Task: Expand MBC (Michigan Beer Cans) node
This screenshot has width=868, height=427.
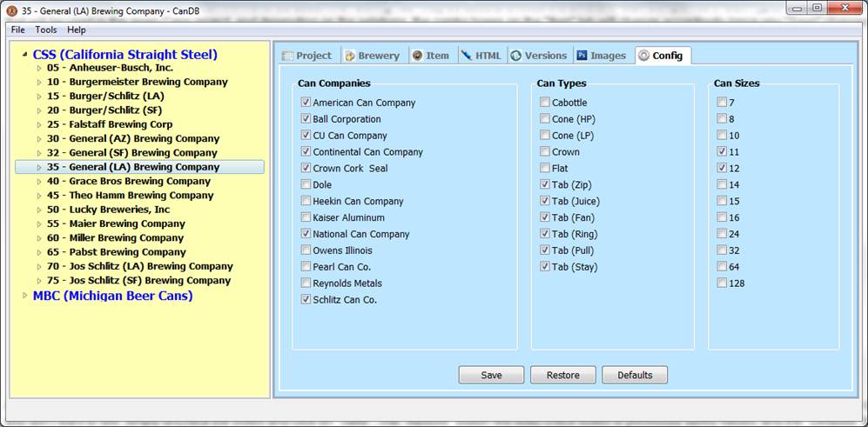Action: 24,296
